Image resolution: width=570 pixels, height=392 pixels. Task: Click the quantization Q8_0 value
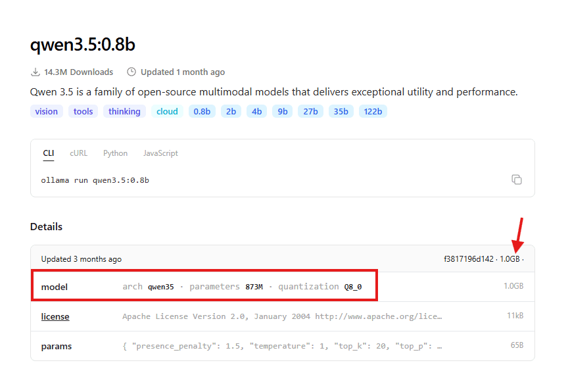pyautogui.click(x=353, y=287)
